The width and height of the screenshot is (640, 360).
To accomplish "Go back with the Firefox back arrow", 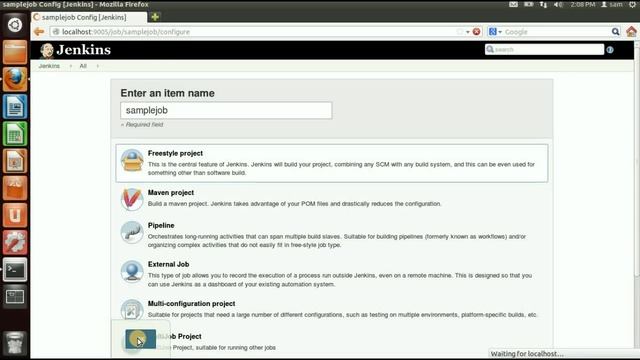I will point(39,31).
